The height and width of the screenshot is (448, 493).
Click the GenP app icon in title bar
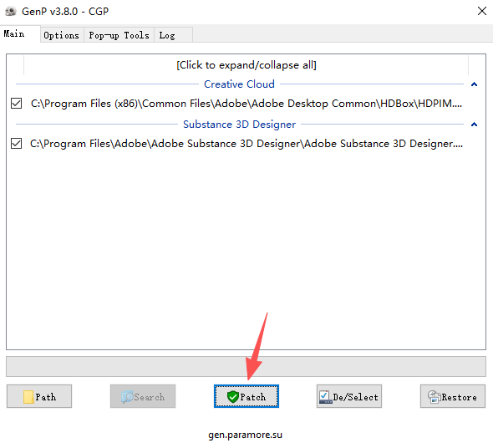11,12
